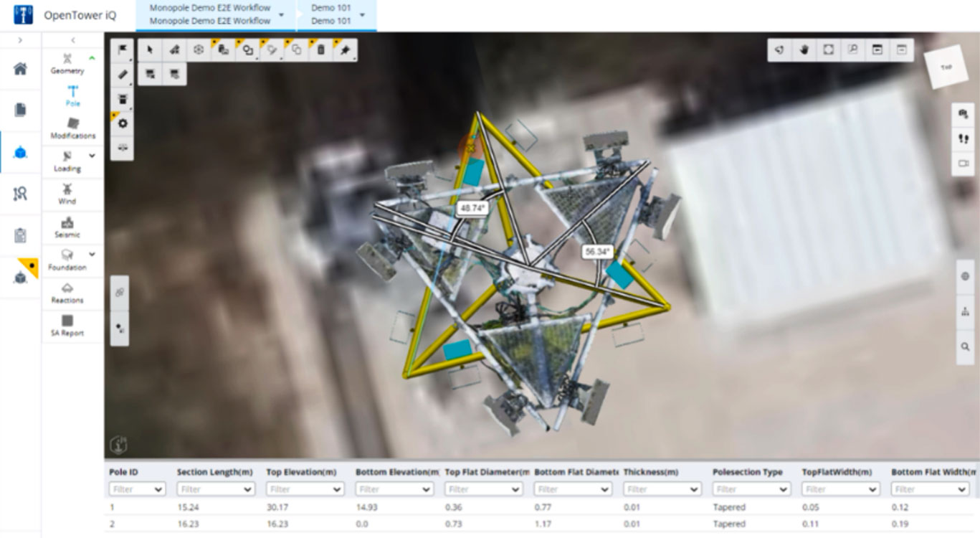
Task: Expand the Loading section chevron
Action: point(92,156)
